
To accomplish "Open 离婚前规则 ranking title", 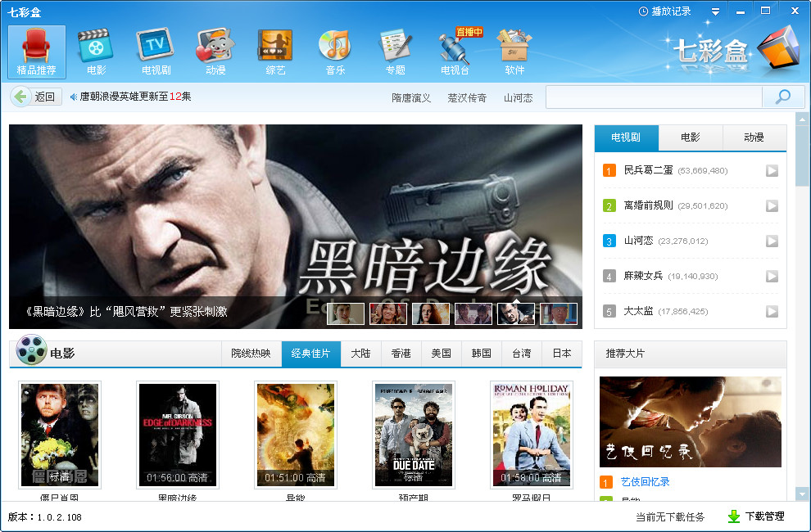I will [649, 205].
